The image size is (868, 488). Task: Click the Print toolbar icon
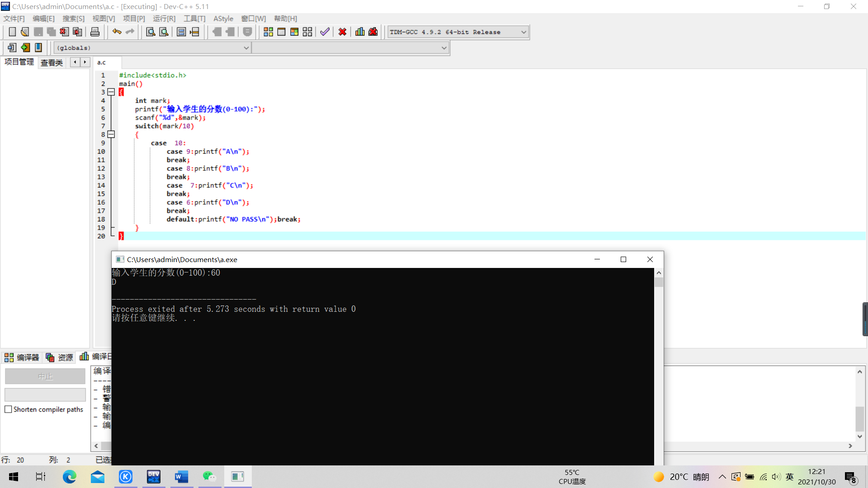coord(95,32)
